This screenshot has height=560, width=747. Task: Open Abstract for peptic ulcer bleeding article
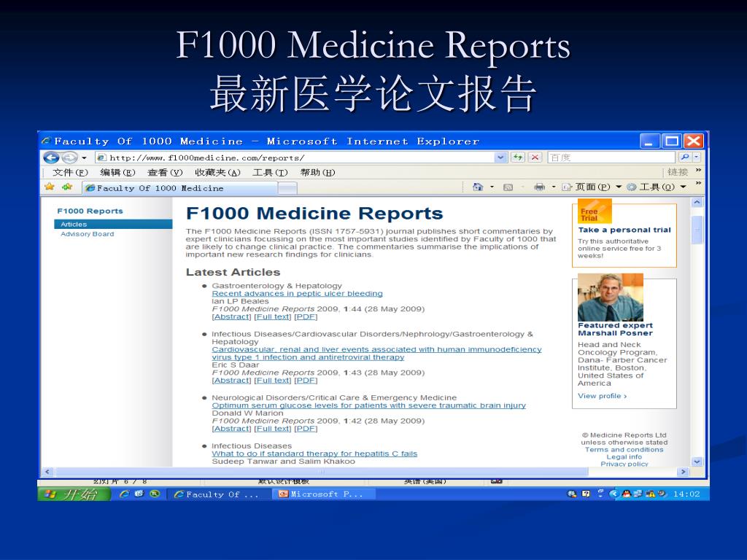[231, 316]
